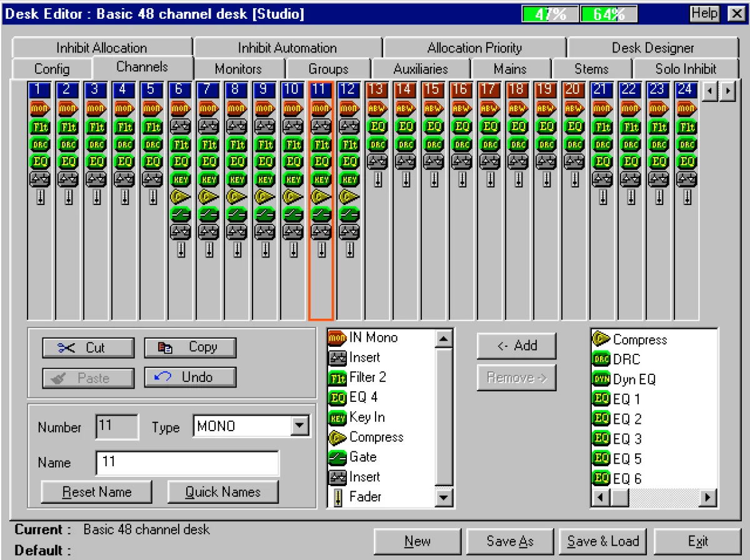Click into the channel Name field

click(187, 463)
